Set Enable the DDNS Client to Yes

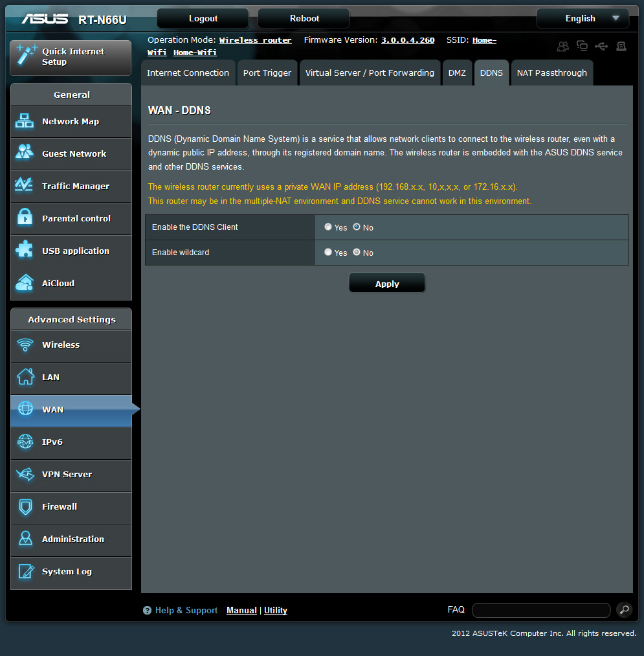328,227
